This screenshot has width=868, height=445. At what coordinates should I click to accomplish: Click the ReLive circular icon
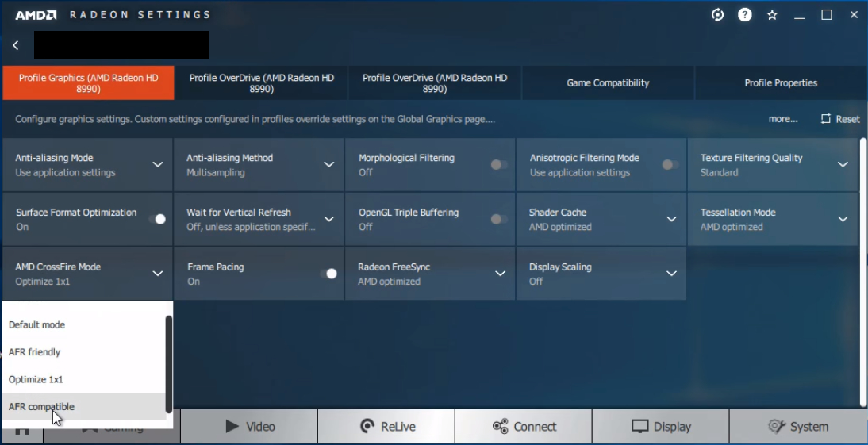tap(367, 426)
